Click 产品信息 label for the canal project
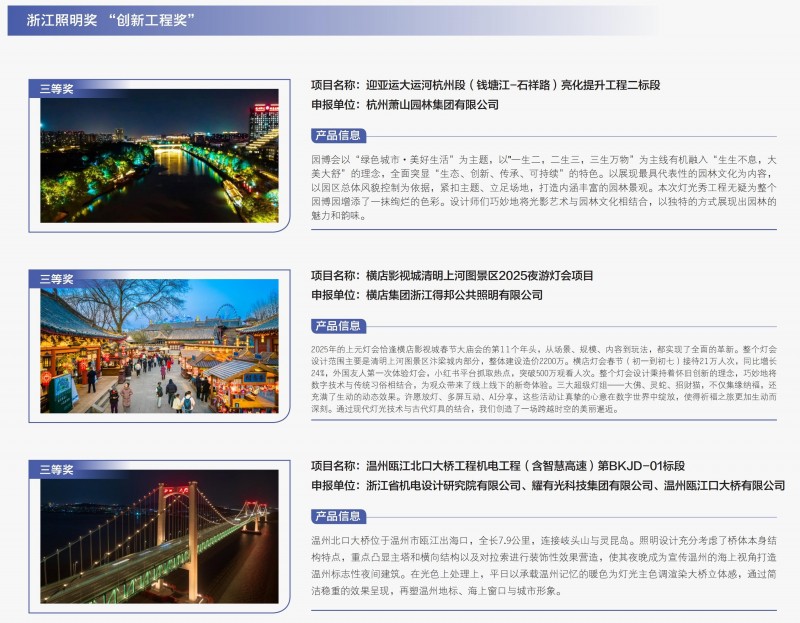Image resolution: width=800 pixels, height=623 pixels. 338,135
